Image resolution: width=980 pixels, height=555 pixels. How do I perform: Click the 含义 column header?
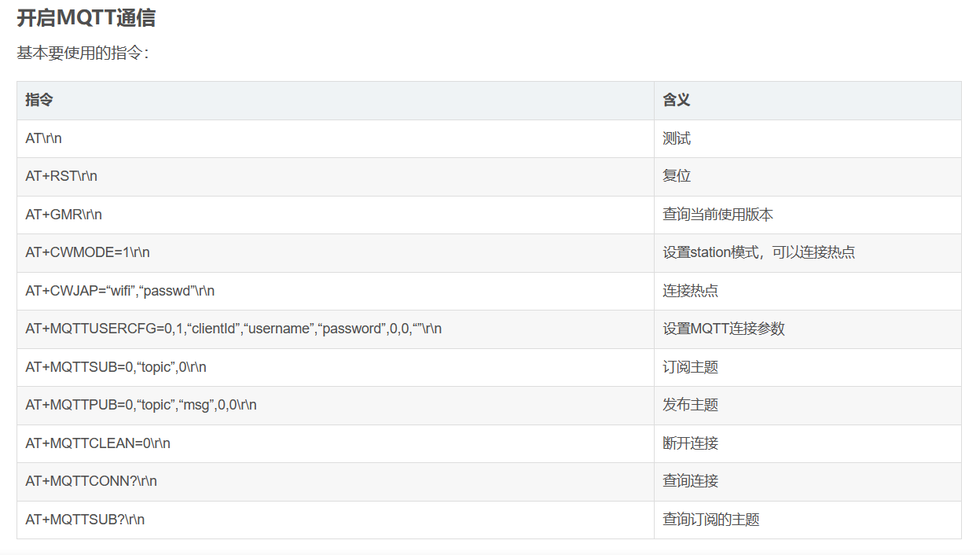[676, 100]
